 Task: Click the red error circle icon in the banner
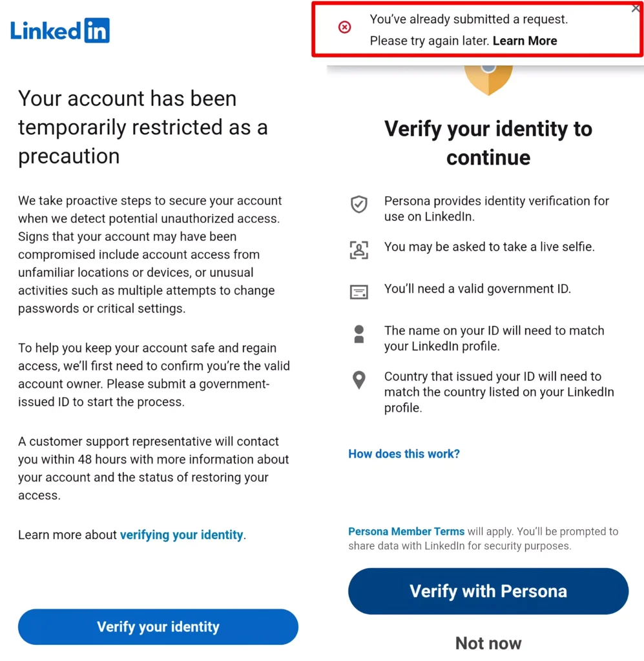[x=344, y=28]
